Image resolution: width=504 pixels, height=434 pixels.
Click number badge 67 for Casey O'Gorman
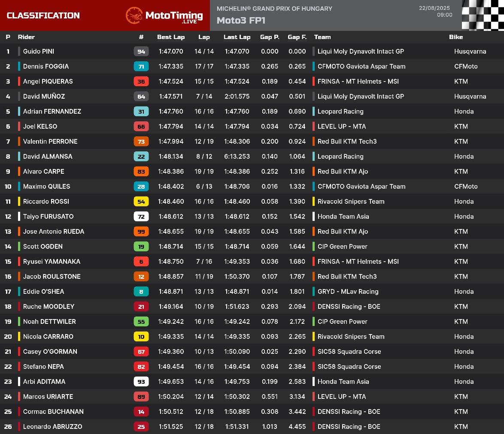(x=141, y=352)
